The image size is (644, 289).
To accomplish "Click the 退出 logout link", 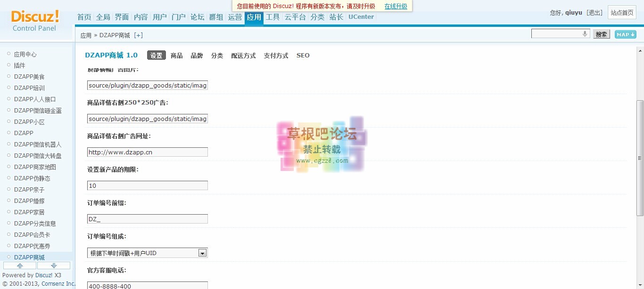I will 594,13.
